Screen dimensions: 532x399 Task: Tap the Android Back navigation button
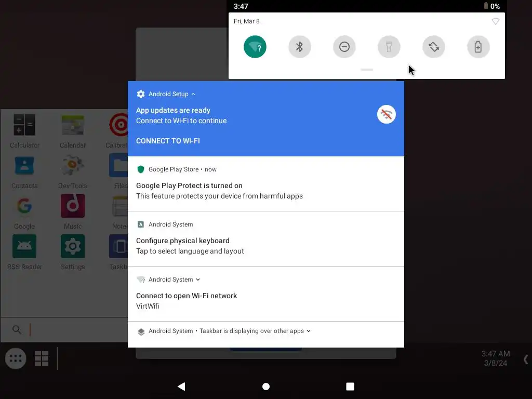[x=181, y=387]
